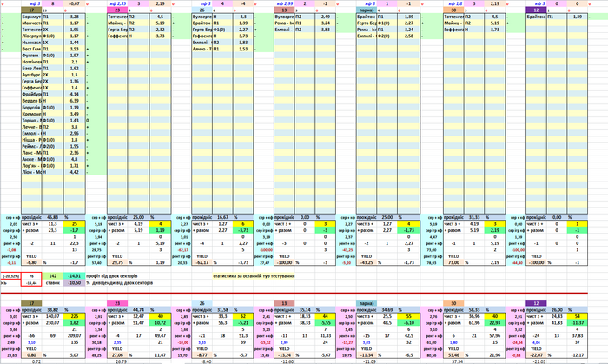Click the -10,50 dividends cell
Image resolution: width=608 pixels, height=364 pixels.
[x=74, y=283]
